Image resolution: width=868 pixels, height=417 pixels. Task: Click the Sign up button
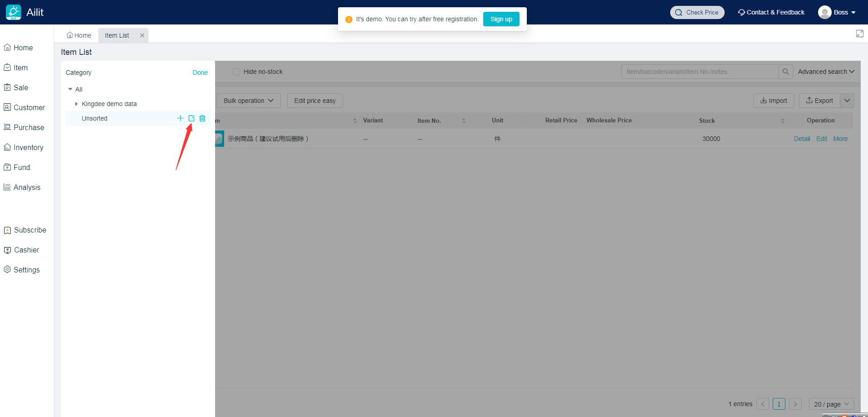[x=501, y=19]
